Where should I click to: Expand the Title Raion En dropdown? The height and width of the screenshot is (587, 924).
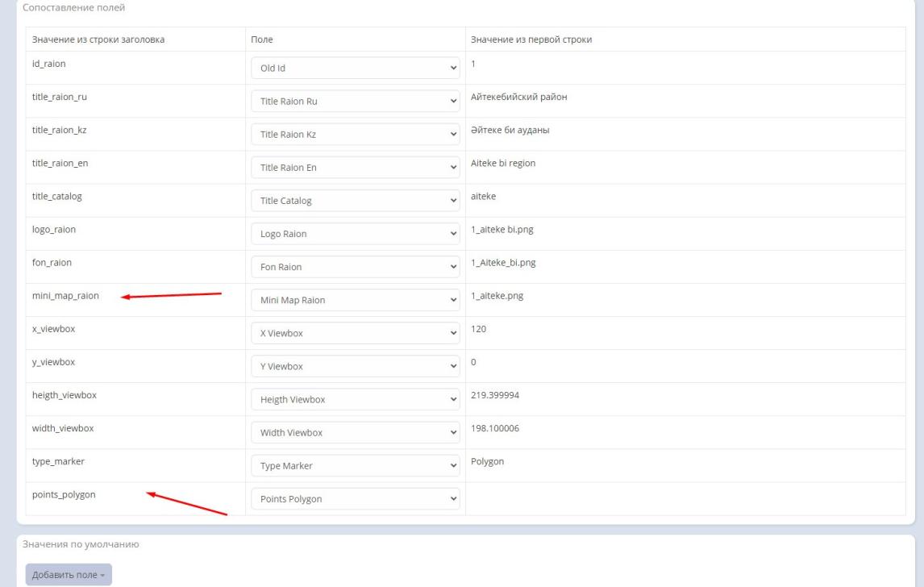355,168
